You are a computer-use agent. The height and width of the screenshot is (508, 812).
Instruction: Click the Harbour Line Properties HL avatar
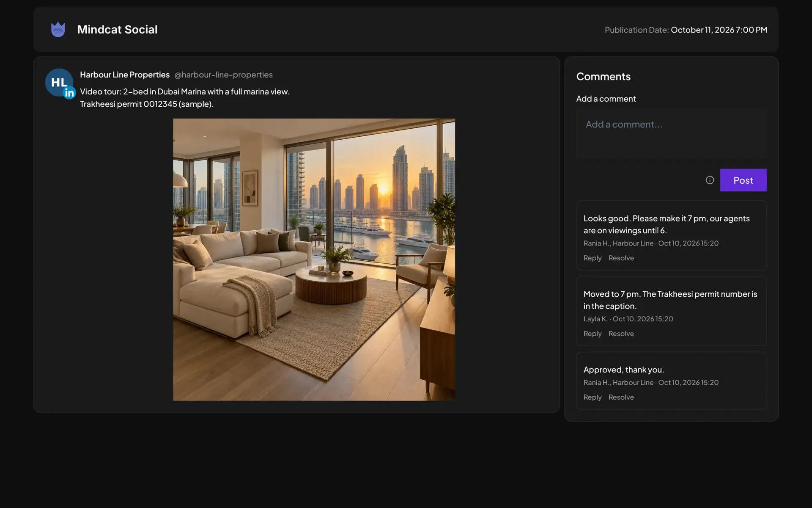tap(59, 83)
